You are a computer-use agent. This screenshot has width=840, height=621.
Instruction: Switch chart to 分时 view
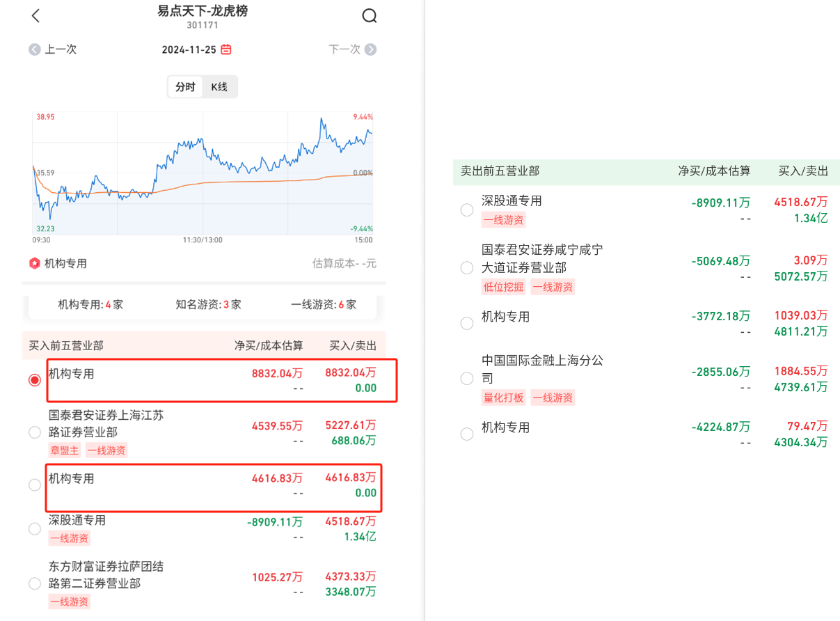(x=185, y=87)
